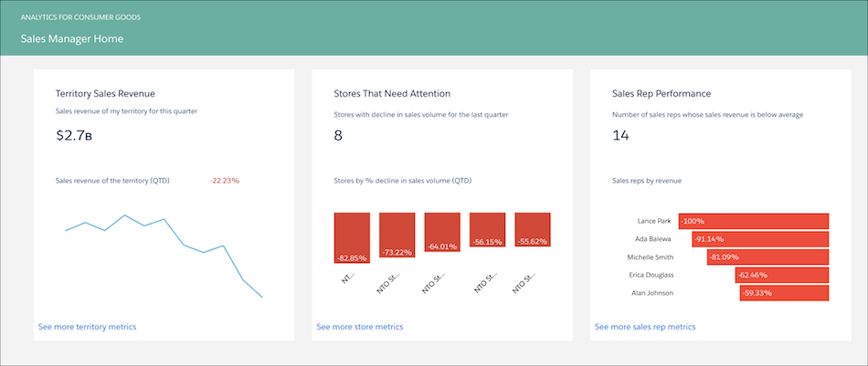This screenshot has height=366, width=868.
Task: Click the Sales Rep Performance card title
Action: tap(662, 93)
